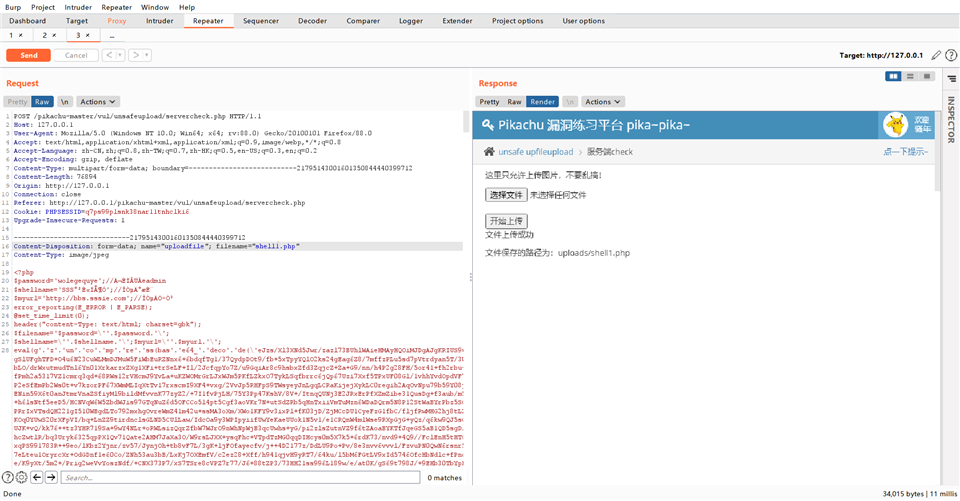This screenshot has width=960, height=501.
Task: Open request Actions dropdown
Action: (x=97, y=102)
